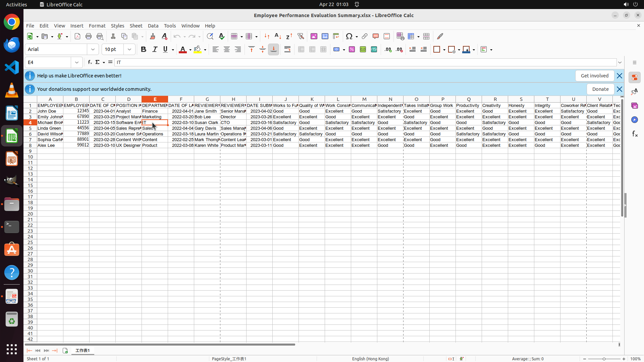This screenshot has height=362, width=644.
Task: Expand the font name dropdown
Action: coord(93,49)
